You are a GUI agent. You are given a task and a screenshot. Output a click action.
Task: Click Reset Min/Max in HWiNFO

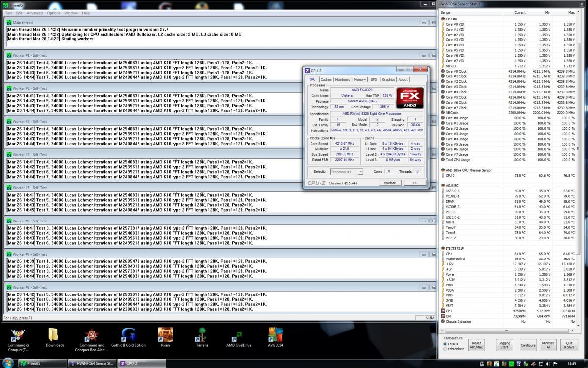[476, 345]
